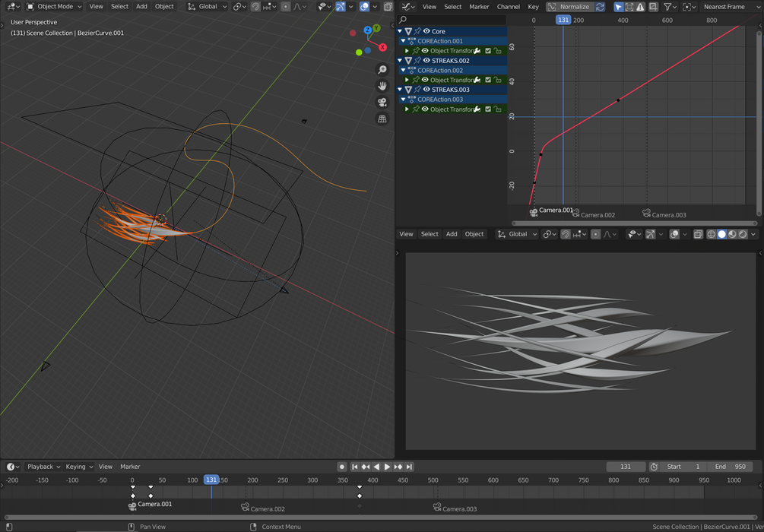Toggle overlays in main viewport header
Viewport: 764px width, 532px height.
pos(364,6)
